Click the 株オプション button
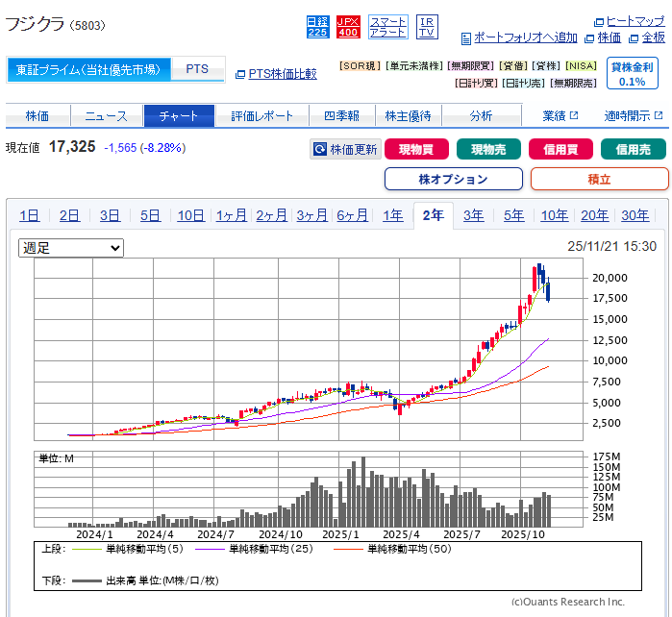Screen dimensions: 672x617 coord(453,179)
